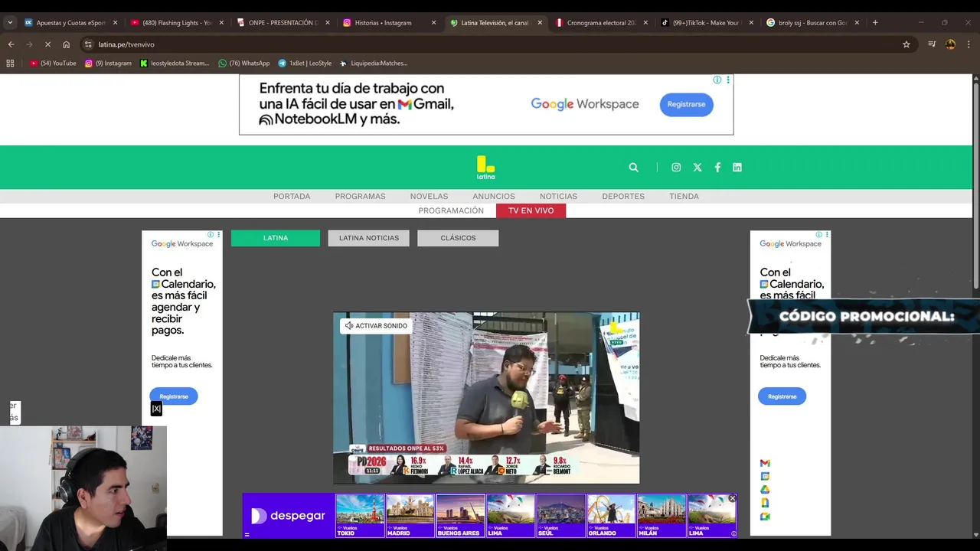This screenshot has width=980, height=551.
Task: Open the YouTube bookmark
Action: (x=53, y=63)
